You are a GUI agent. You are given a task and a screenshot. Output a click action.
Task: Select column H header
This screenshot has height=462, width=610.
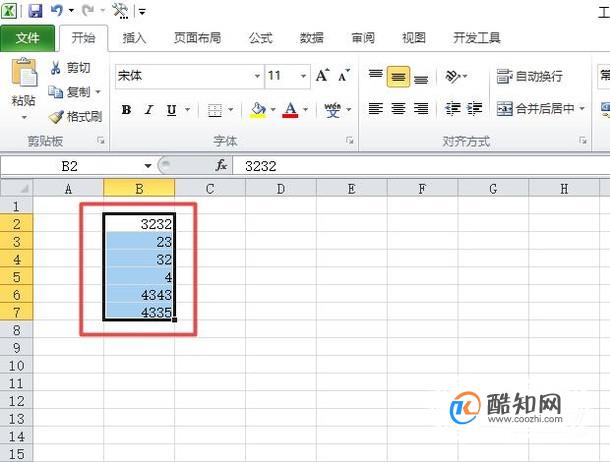coord(564,189)
